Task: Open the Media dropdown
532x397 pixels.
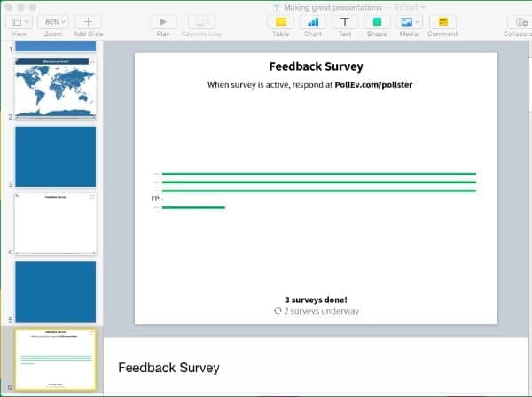Action: pos(409,21)
